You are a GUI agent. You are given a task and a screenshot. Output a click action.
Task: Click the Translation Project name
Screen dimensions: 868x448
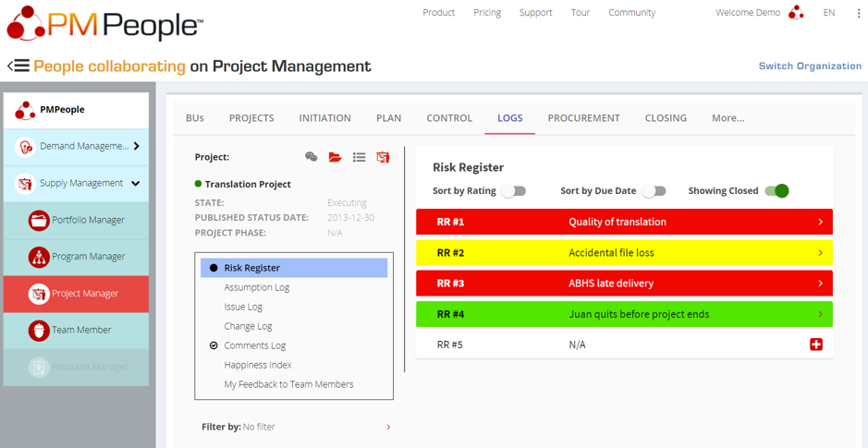[248, 185]
